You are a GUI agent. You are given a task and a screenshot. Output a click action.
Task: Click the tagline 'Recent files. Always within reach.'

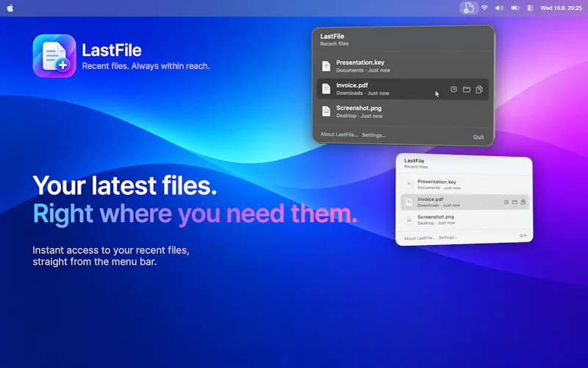point(146,66)
